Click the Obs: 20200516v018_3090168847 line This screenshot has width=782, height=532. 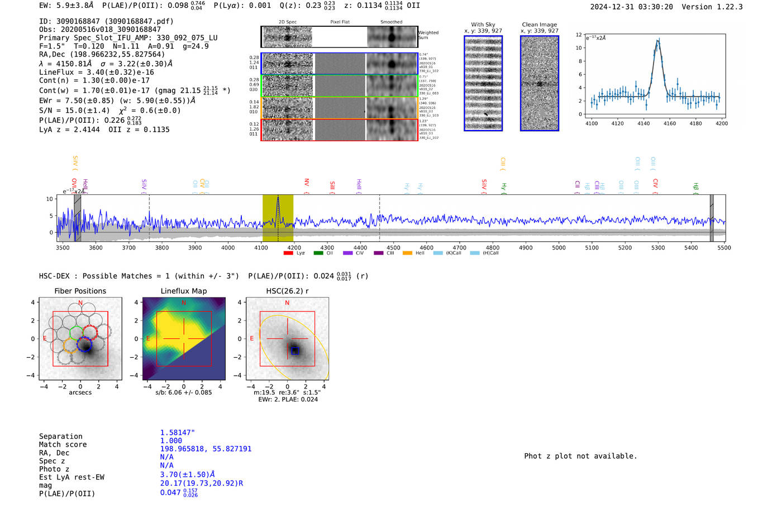100,30
